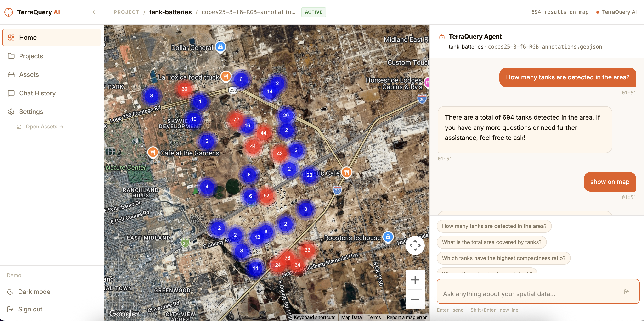Image resolution: width=644 pixels, height=321 pixels.
Task: Zoom in on the map
Action: pyautogui.click(x=415, y=280)
